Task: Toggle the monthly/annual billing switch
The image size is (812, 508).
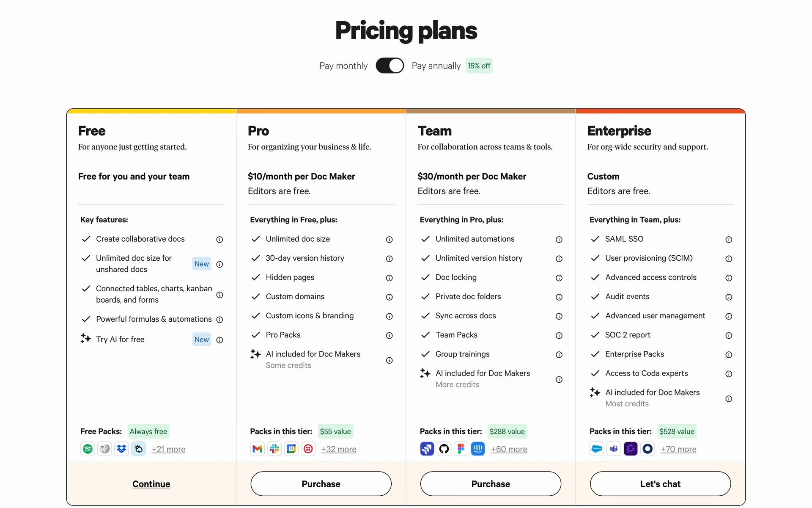Action: tap(390, 66)
